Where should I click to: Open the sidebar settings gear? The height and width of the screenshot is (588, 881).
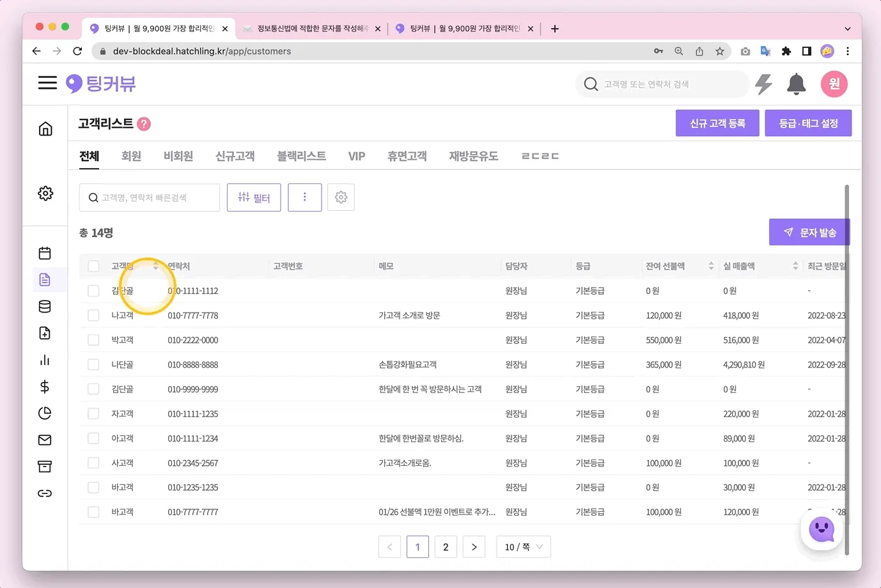tap(45, 193)
